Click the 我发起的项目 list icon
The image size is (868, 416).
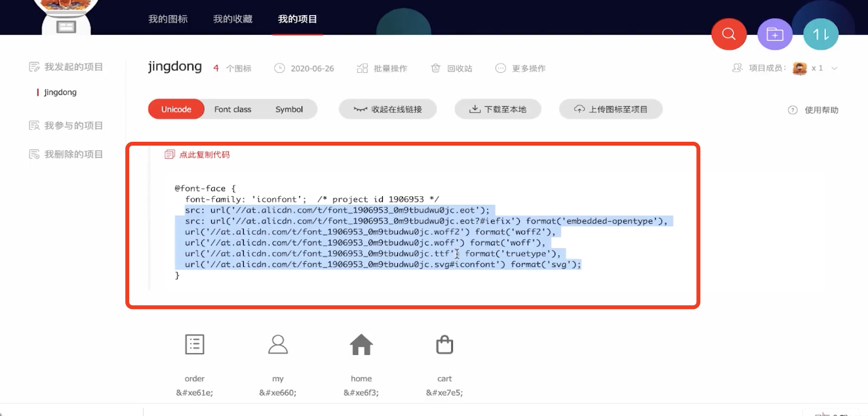point(35,67)
